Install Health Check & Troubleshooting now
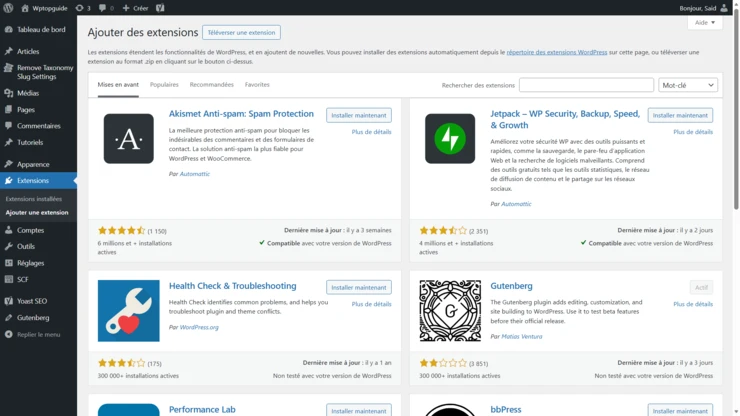This screenshot has width=740, height=416. [x=359, y=288]
